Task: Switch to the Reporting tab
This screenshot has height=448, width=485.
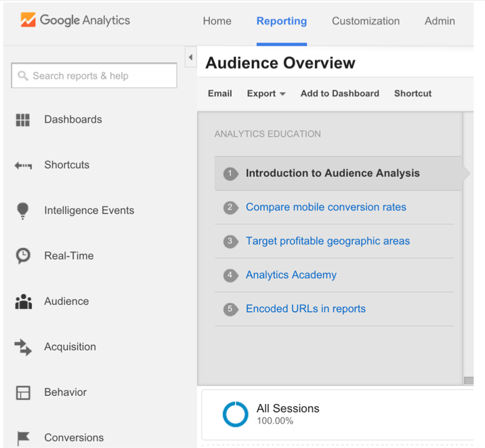Action: click(282, 21)
